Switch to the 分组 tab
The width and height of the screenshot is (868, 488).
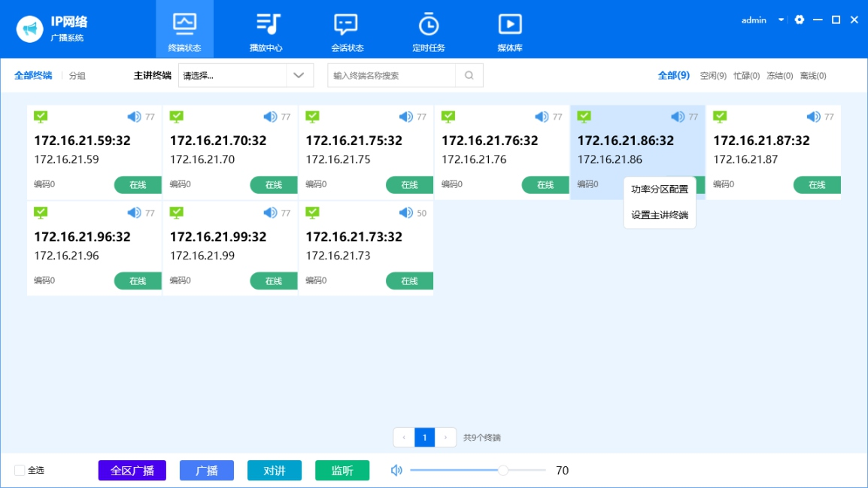[x=77, y=76]
